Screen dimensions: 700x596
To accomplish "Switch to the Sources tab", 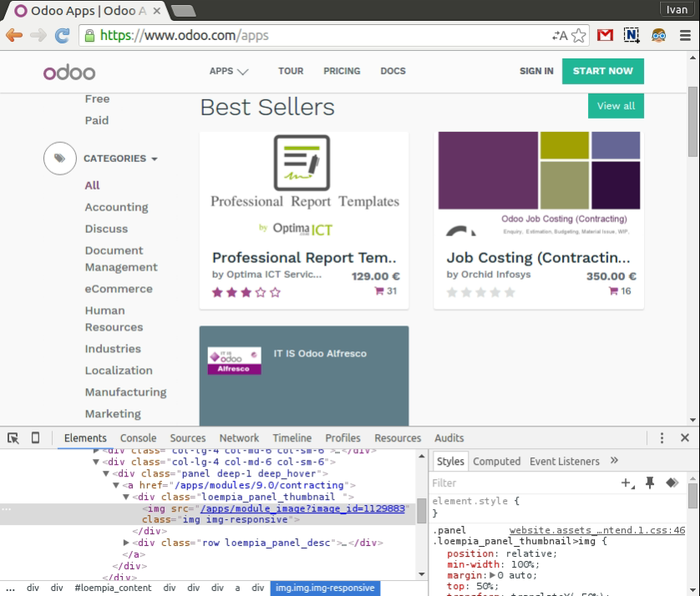I will pyautogui.click(x=187, y=438).
